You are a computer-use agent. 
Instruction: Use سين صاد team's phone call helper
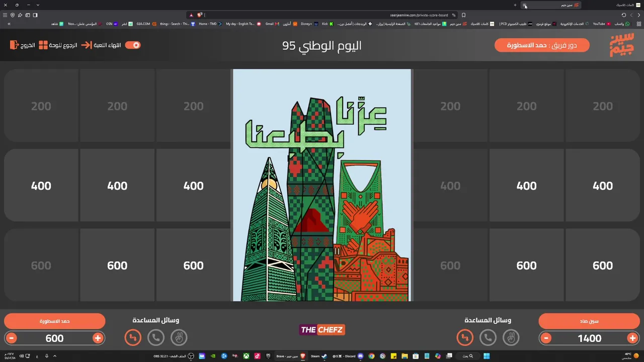(488, 337)
